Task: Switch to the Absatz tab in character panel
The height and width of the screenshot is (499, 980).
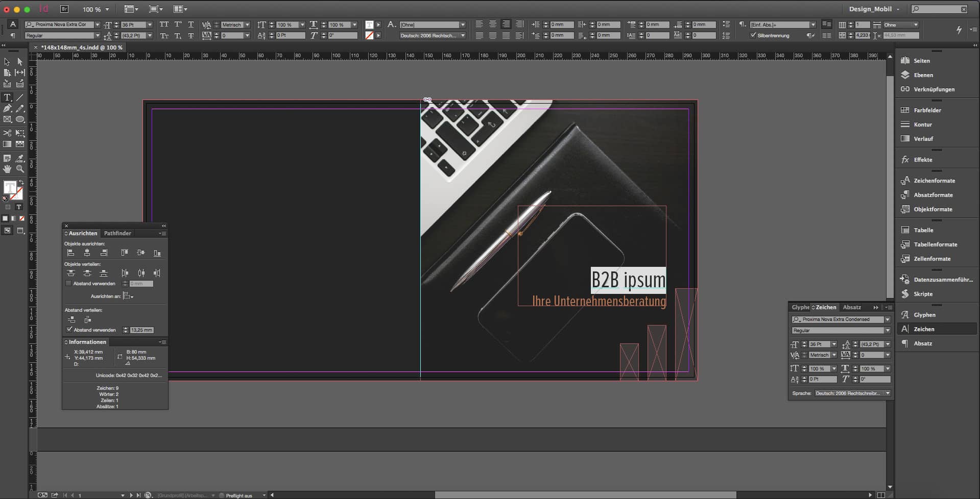Action: point(851,307)
